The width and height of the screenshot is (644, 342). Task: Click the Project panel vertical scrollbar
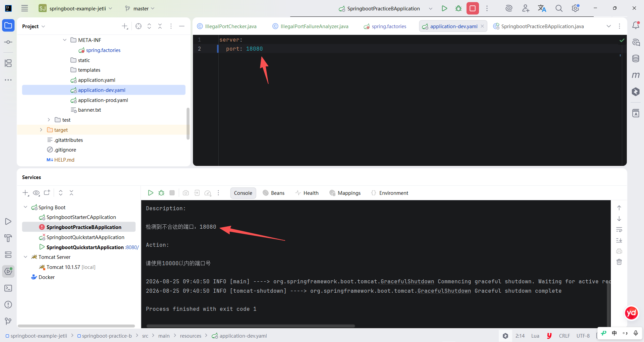(188, 123)
